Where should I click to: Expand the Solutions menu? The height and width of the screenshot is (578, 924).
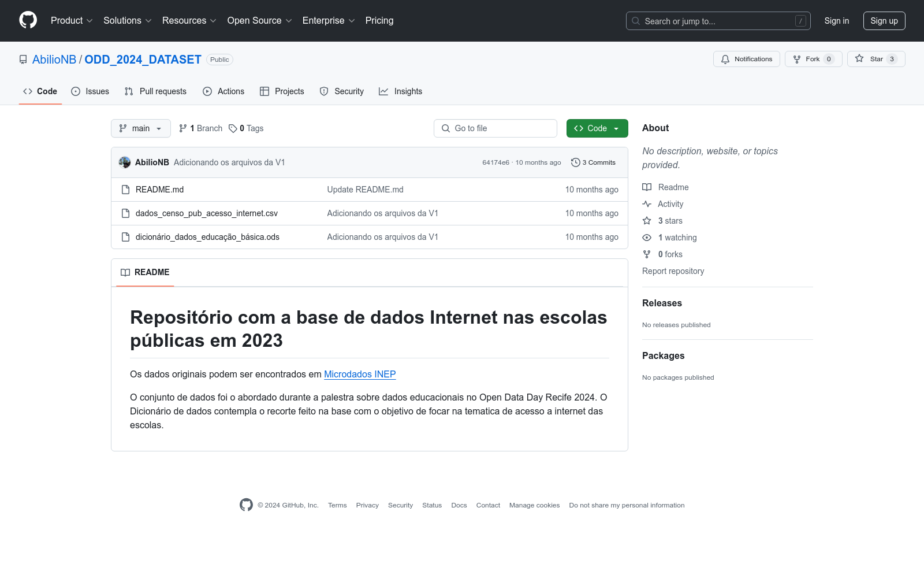(128, 20)
